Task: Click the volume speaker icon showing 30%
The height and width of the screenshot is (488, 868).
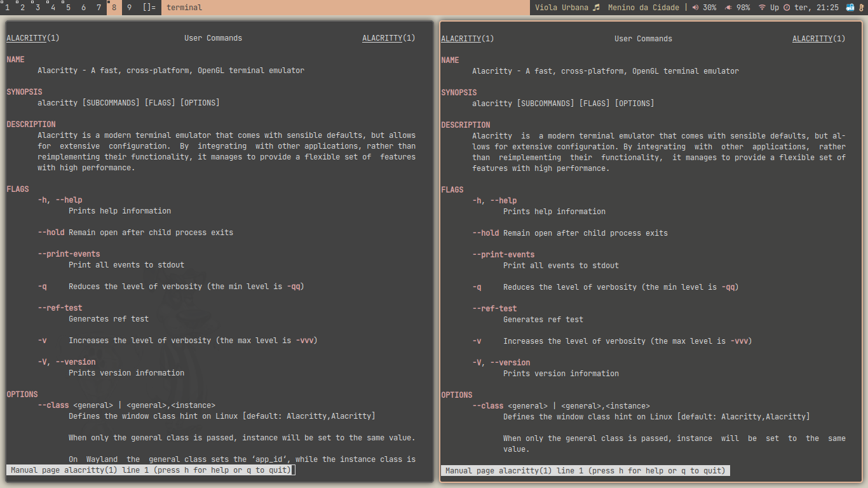Action: [695, 8]
